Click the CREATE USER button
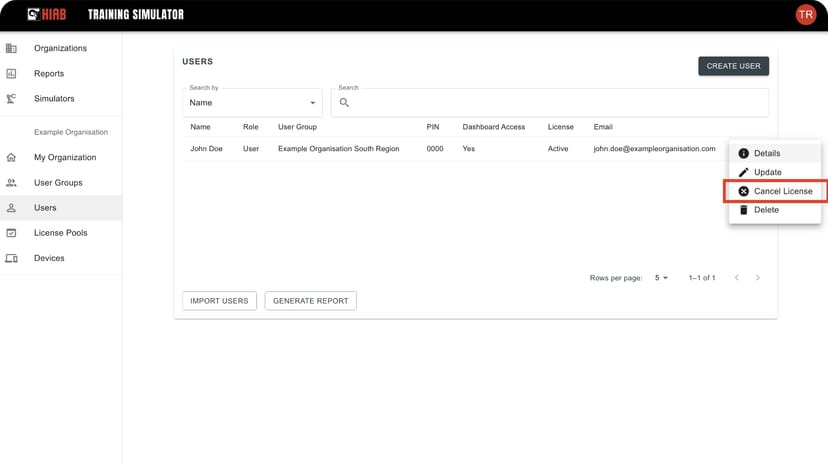828x464 pixels. pos(733,66)
